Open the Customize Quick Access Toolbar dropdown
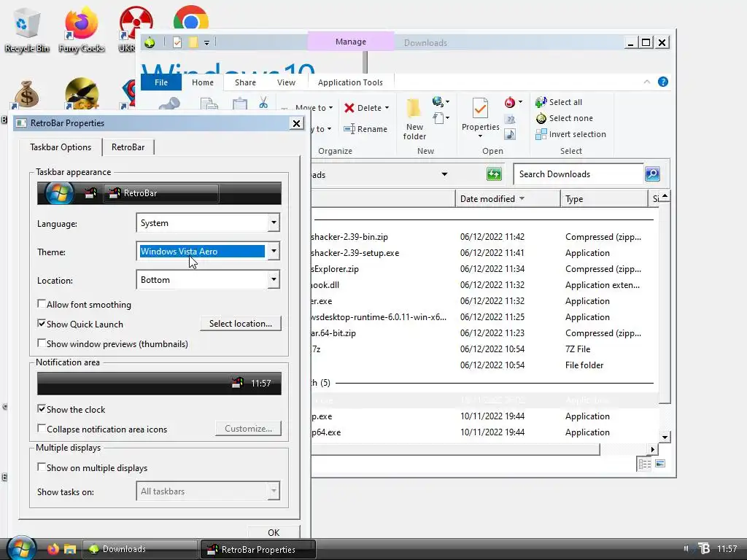The height and width of the screenshot is (560, 747). click(x=206, y=43)
